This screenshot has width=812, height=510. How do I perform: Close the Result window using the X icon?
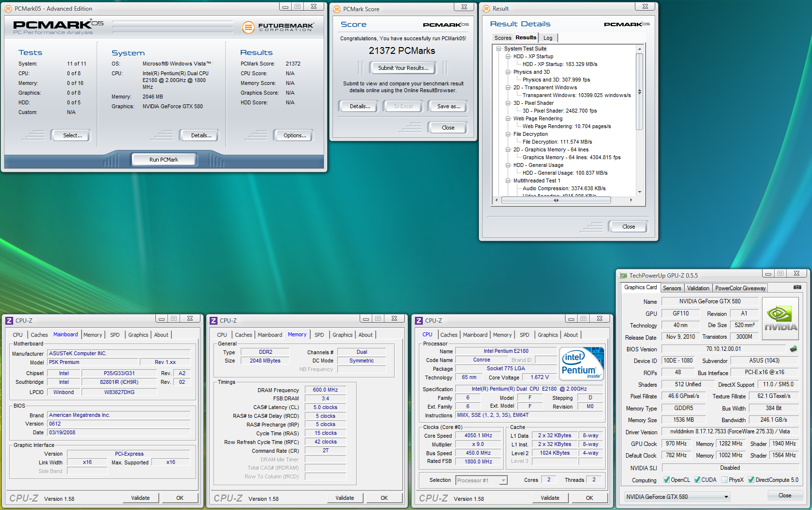click(x=645, y=6)
